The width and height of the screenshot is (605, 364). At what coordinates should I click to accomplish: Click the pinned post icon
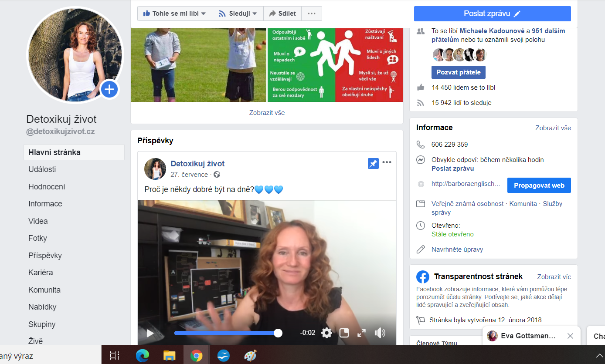(373, 163)
